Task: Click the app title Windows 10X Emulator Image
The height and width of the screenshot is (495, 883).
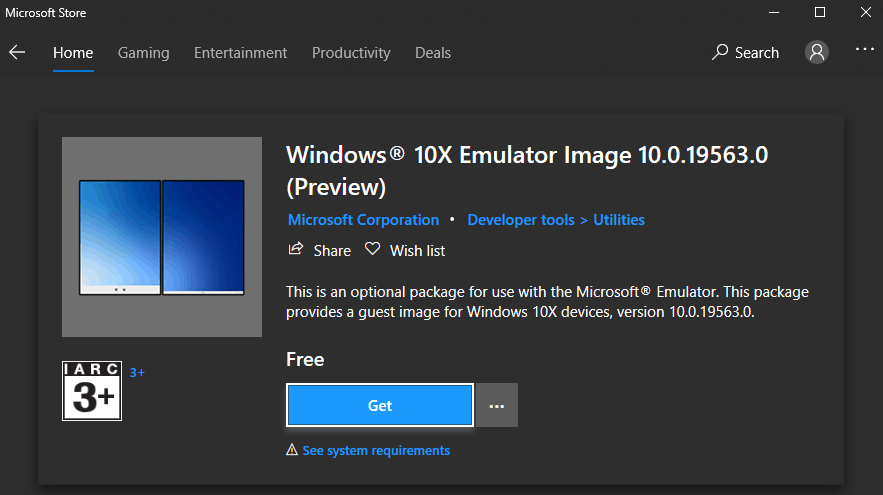Action: [x=527, y=171]
